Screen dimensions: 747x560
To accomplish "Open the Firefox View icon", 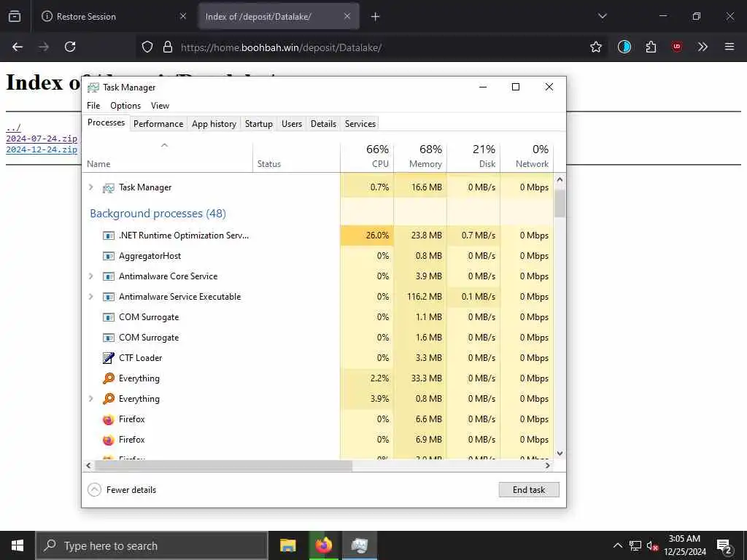I will click(15, 16).
